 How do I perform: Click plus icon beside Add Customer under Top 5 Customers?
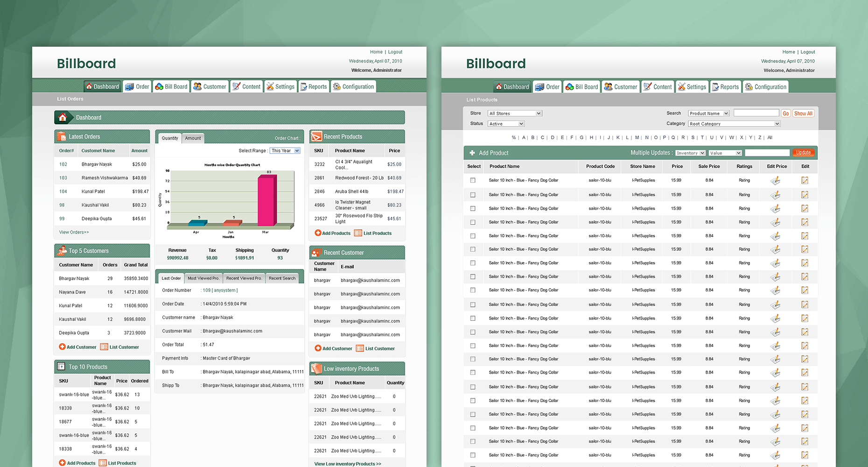tap(62, 347)
